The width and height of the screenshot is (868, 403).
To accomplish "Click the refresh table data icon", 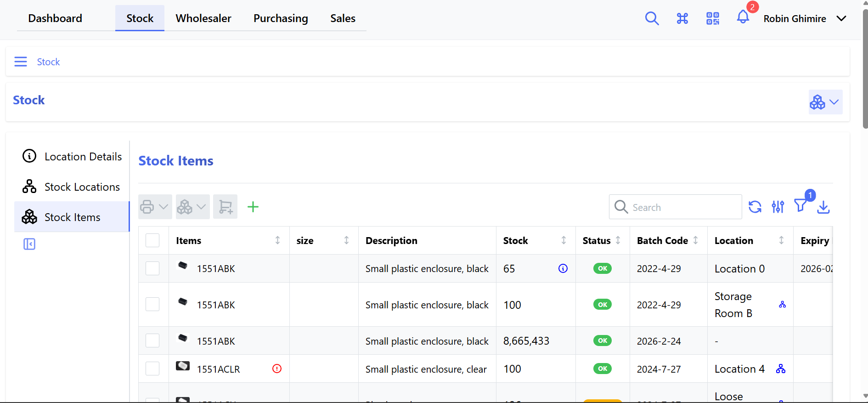I will tap(755, 207).
